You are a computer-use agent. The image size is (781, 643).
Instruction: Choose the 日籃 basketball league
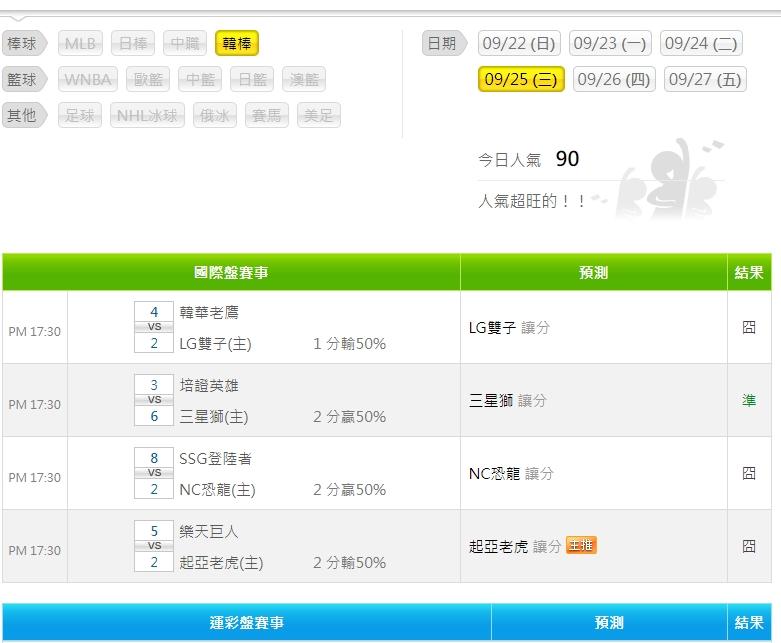click(x=252, y=79)
